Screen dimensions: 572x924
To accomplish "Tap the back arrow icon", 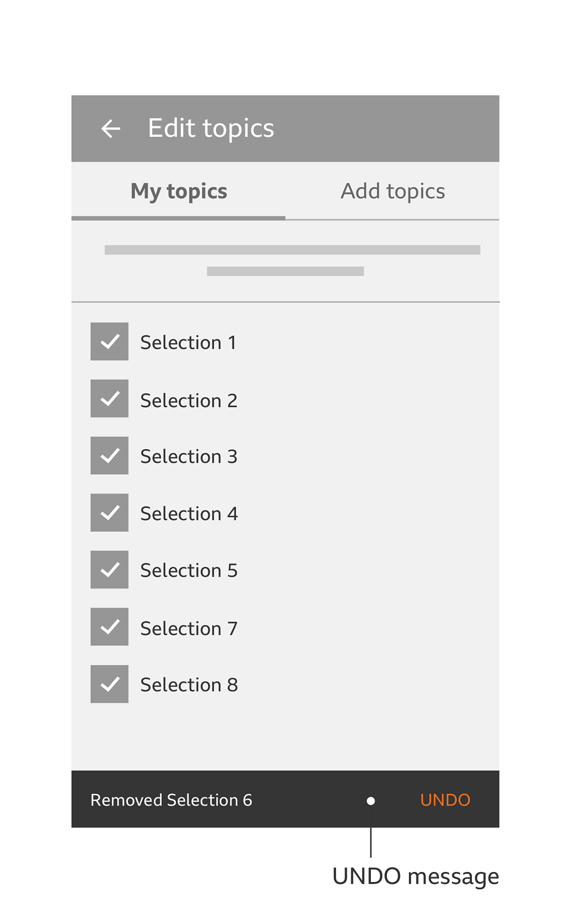I will (111, 129).
